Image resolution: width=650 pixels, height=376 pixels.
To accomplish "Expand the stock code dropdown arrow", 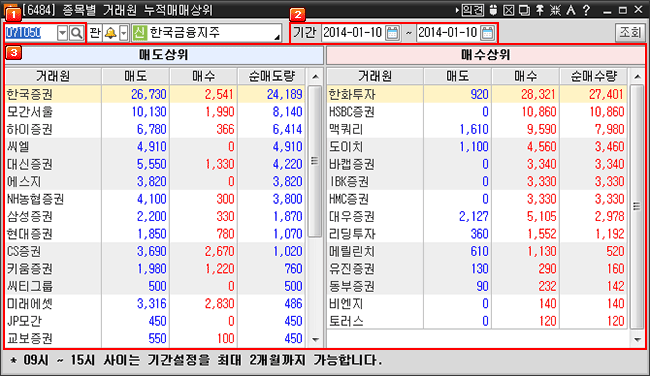I will pyautogui.click(x=62, y=33).
